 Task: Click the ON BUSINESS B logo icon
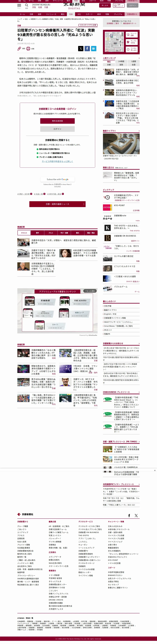click(107, 238)
